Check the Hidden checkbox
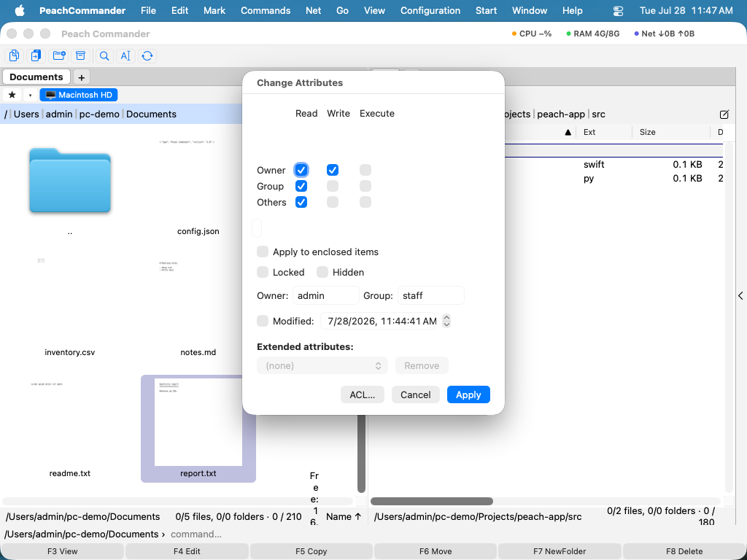The width and height of the screenshot is (747, 560). (x=322, y=272)
